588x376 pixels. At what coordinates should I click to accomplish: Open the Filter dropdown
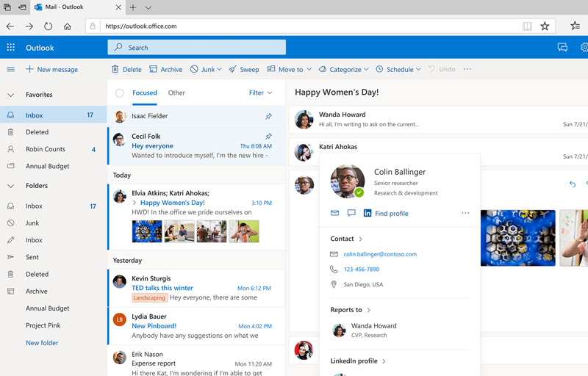tap(261, 93)
